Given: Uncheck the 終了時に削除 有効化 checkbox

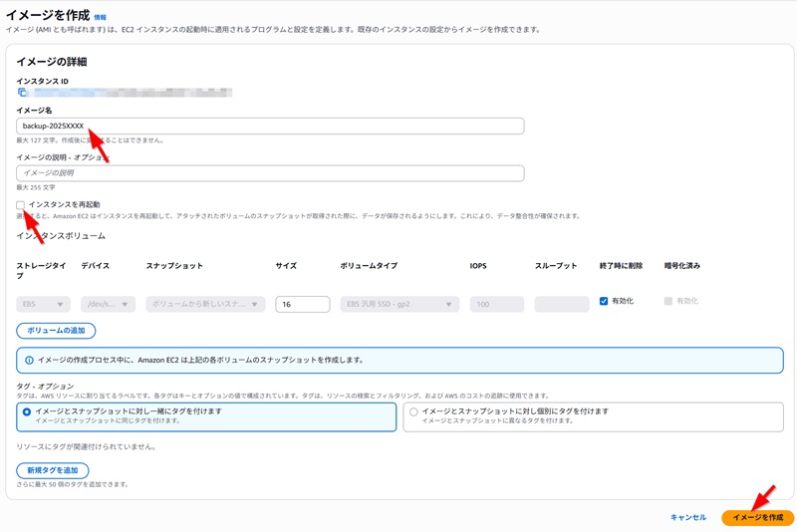Looking at the screenshot, I should click(604, 301).
